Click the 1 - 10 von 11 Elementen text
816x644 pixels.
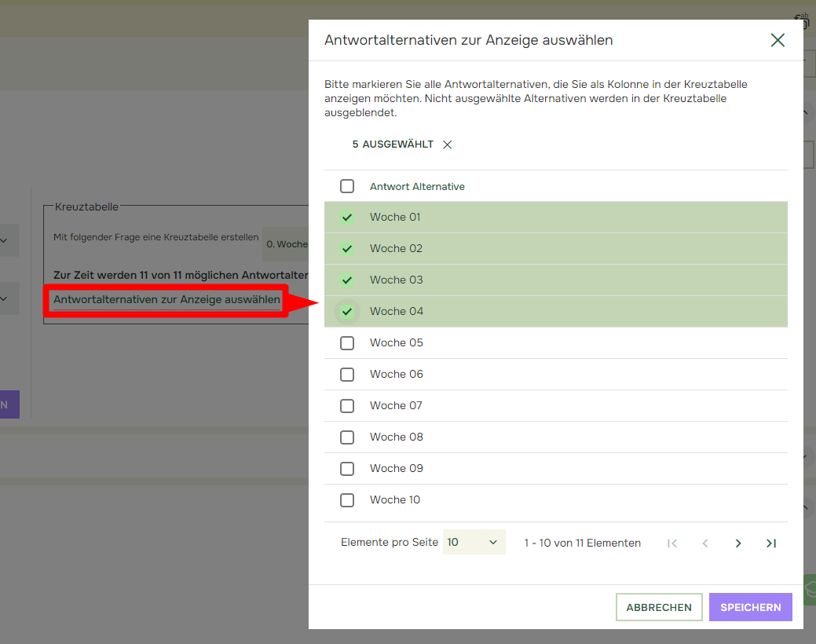pyautogui.click(x=582, y=543)
